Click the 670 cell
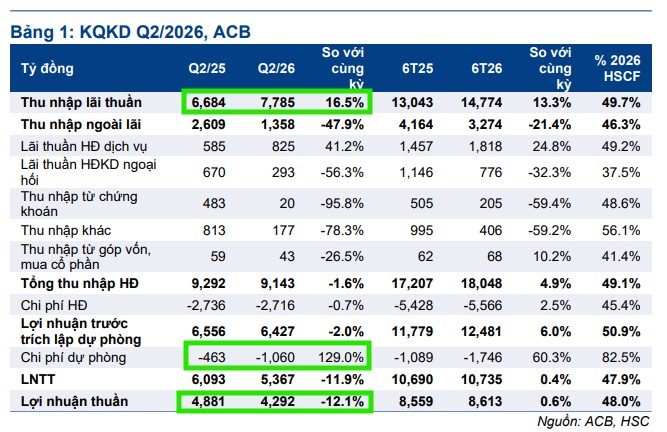This screenshot has width=667, height=432. click(x=214, y=172)
